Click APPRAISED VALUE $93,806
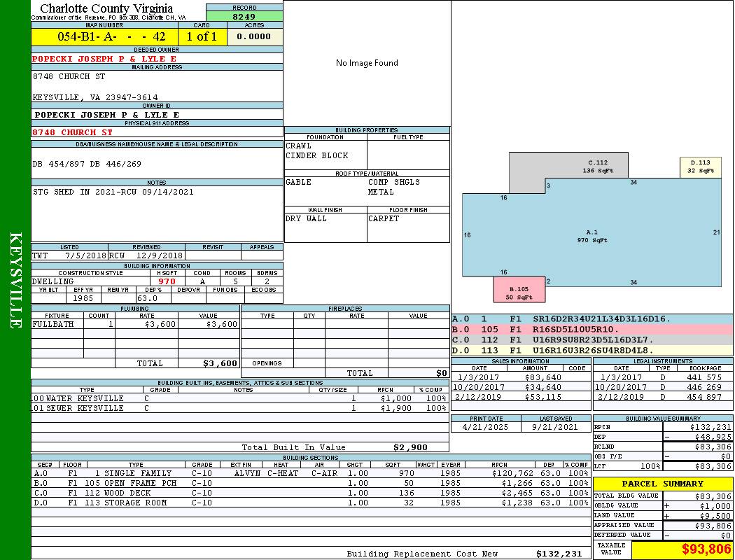 coord(713,526)
